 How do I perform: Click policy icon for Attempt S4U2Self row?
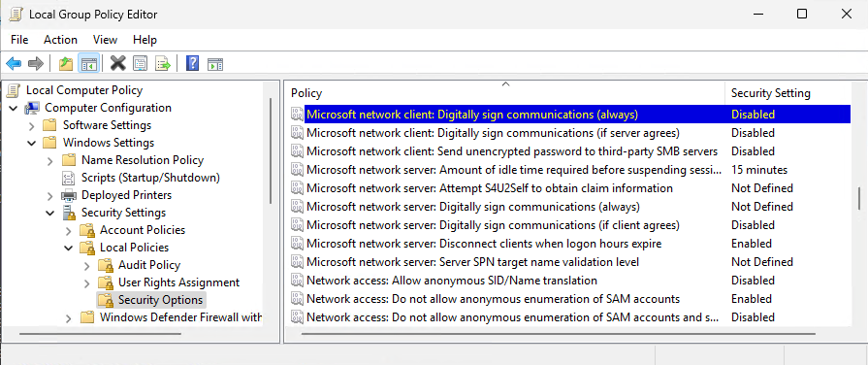click(298, 188)
